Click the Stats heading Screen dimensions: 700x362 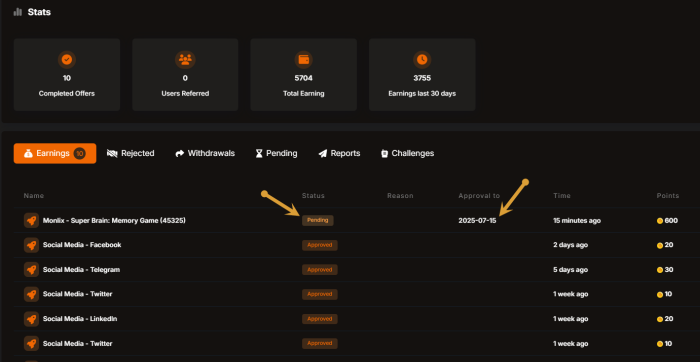coord(39,12)
